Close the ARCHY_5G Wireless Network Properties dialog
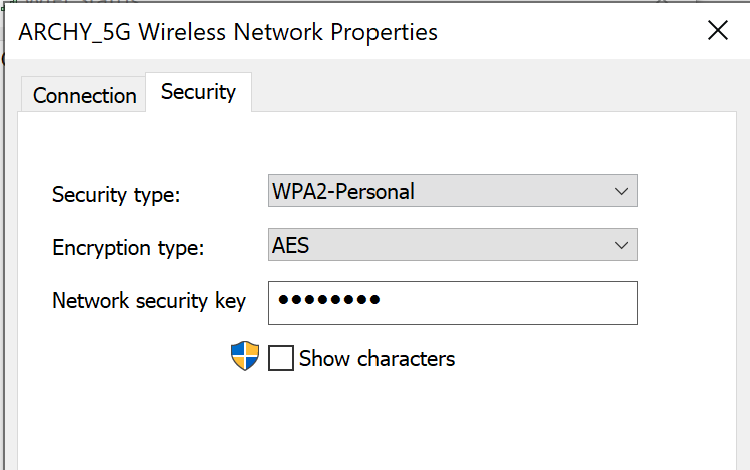 pos(717,31)
